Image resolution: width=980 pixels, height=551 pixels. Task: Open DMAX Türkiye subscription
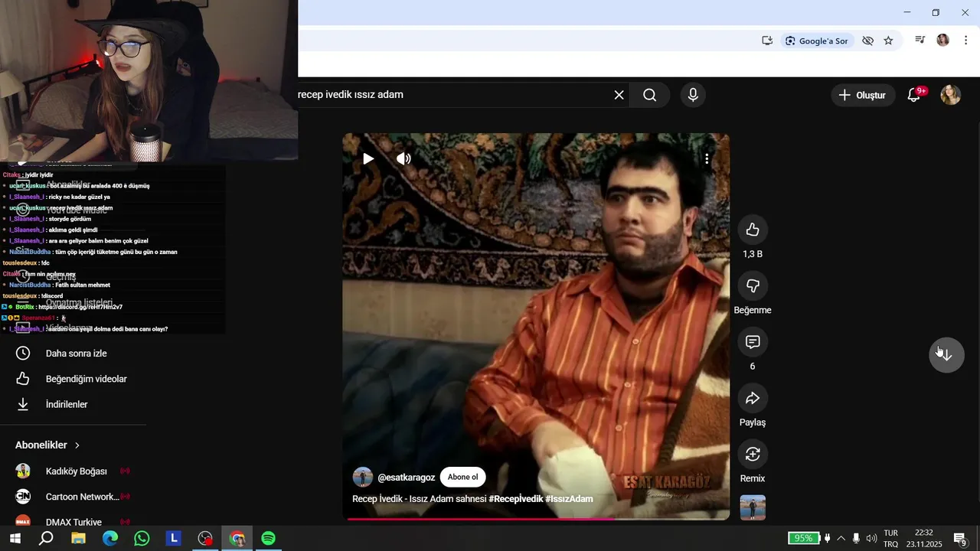point(73,522)
